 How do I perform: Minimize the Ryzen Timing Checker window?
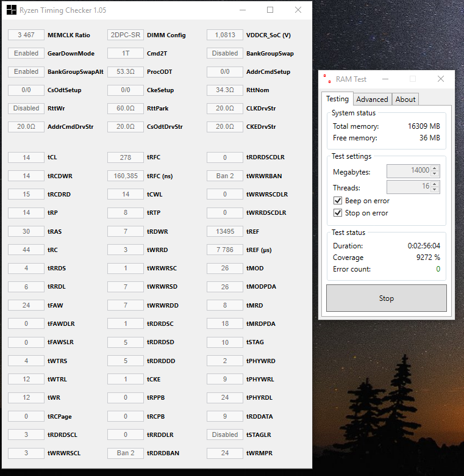(242, 10)
